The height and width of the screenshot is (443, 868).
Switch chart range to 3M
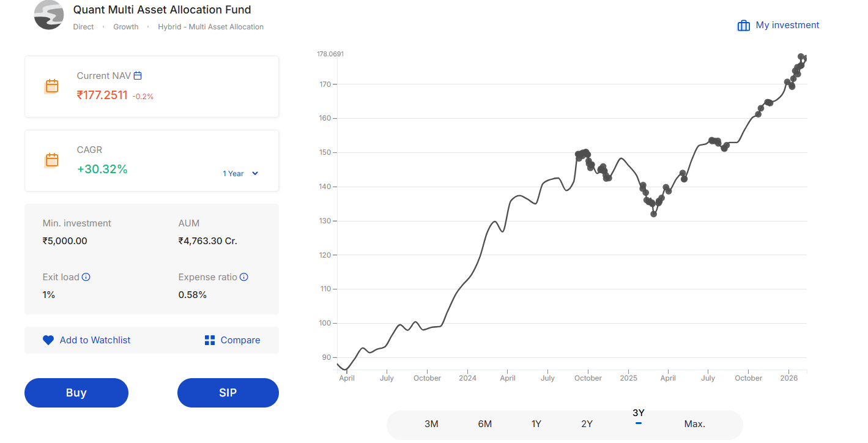pos(431,424)
